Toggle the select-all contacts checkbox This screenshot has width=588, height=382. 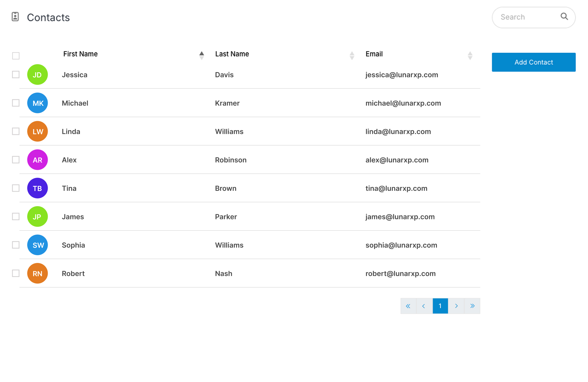point(16,56)
